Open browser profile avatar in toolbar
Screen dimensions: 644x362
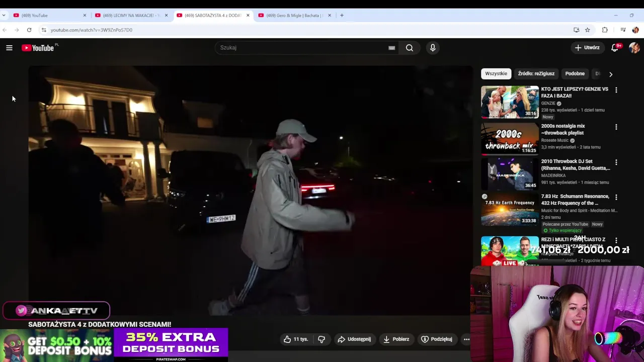[x=635, y=30]
